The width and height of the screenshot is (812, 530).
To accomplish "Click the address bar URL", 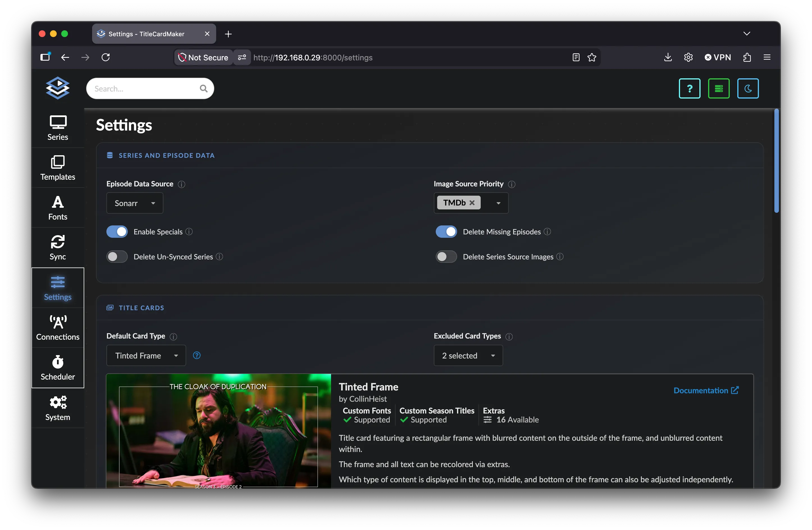I will click(313, 58).
